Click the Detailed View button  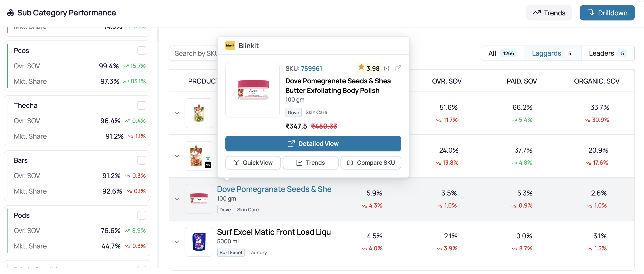click(x=313, y=144)
